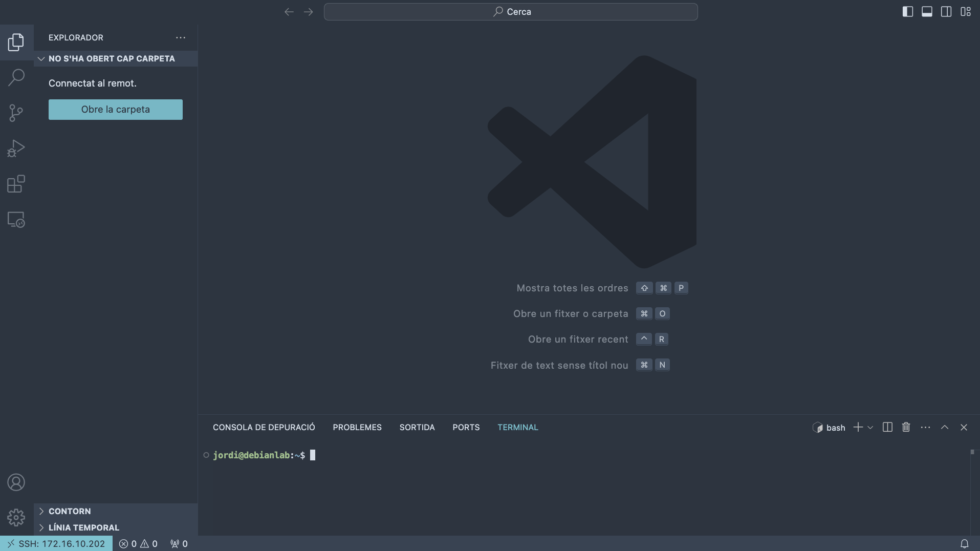This screenshot has height=551, width=980.
Task: Go forward with the right arrow
Action: coord(308,12)
